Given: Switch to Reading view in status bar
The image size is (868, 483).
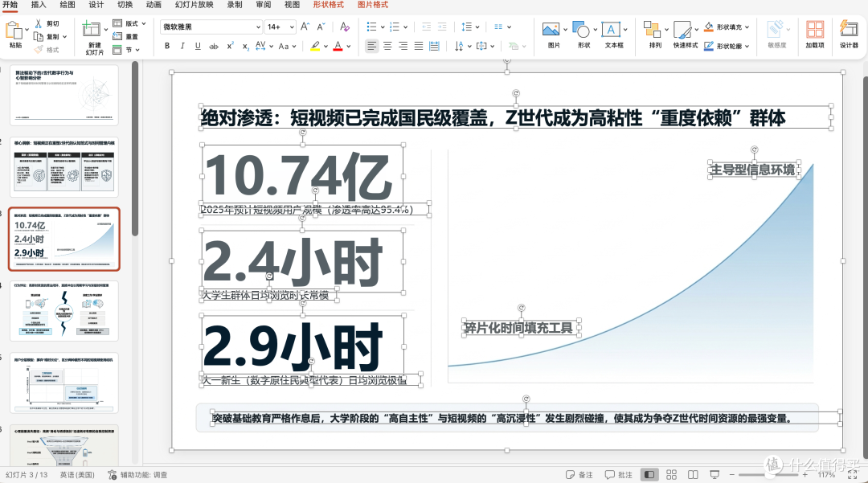Looking at the screenshot, I should point(693,475).
